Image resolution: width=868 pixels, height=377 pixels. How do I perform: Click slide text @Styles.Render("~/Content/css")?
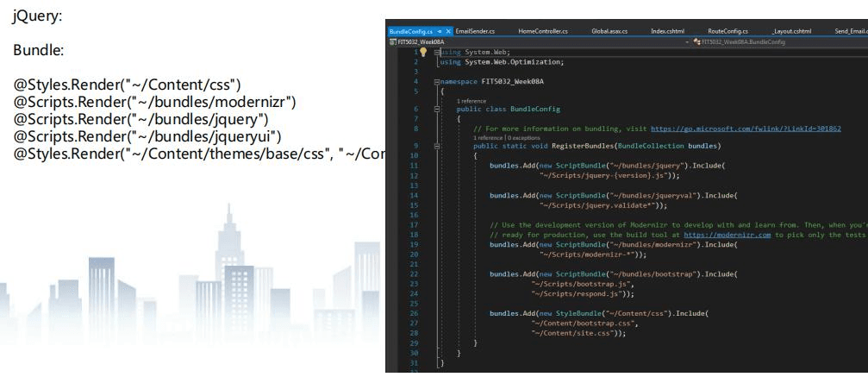(x=128, y=85)
